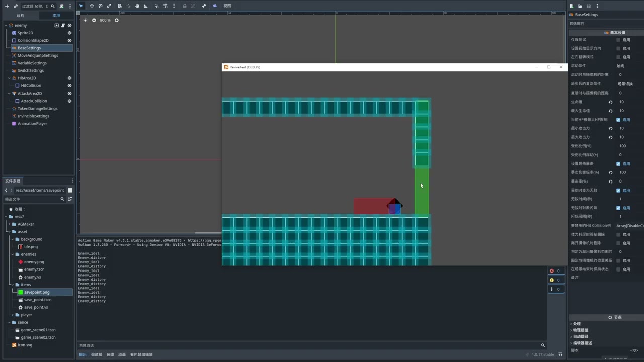
Task: Uncheck 受伤时变为无敌 checkbox
Action: pyautogui.click(x=618, y=190)
